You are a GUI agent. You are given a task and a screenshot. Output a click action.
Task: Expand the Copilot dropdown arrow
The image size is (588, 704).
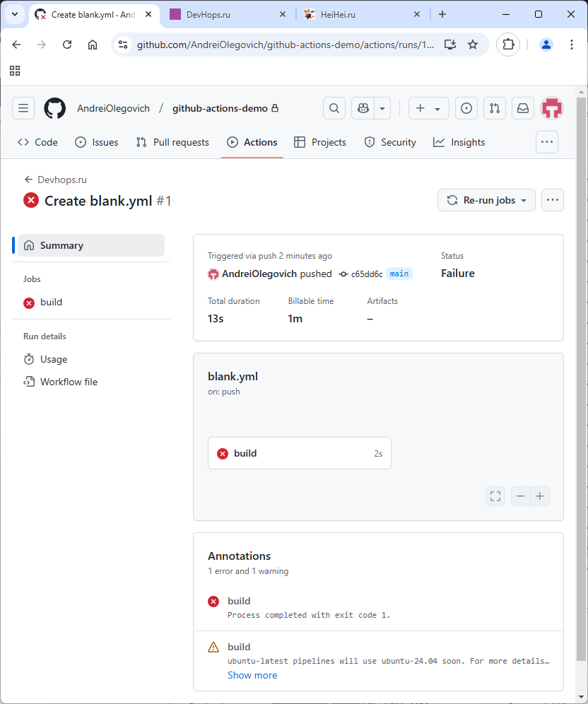click(x=382, y=108)
